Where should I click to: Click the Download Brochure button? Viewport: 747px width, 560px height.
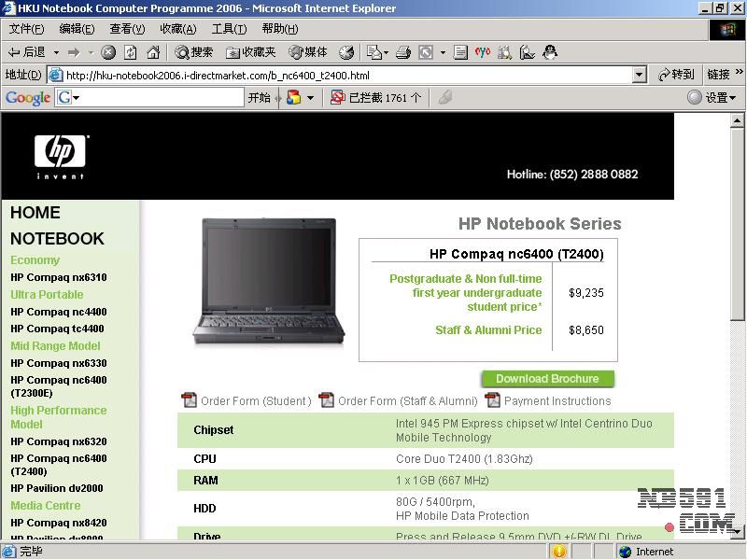547,379
